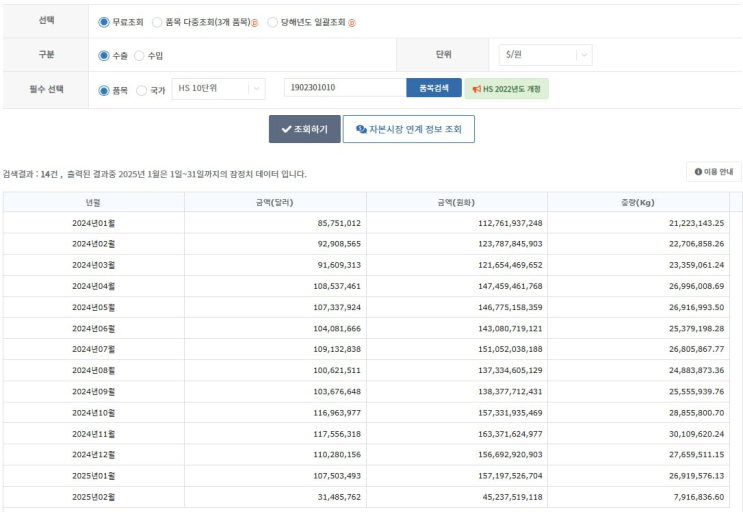Click the weight value 7,916,836.60
The width and height of the screenshot is (743, 512).
[699, 497]
